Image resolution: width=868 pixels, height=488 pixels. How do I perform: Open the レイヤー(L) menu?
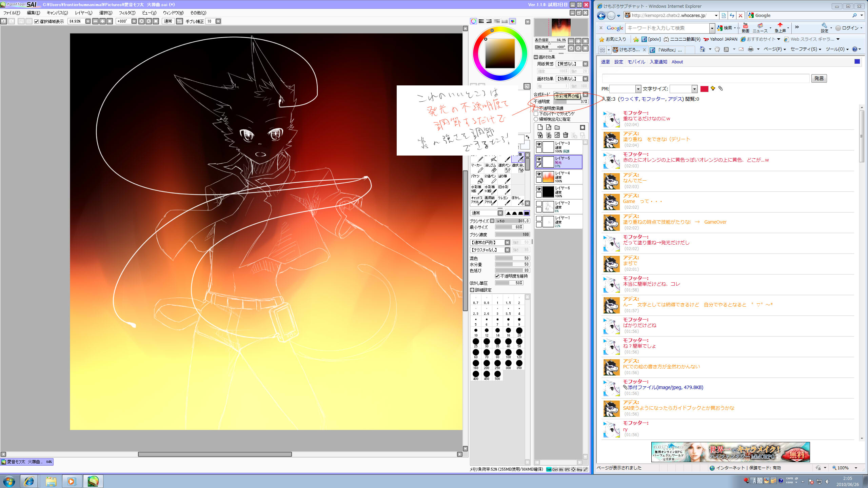pyautogui.click(x=83, y=13)
